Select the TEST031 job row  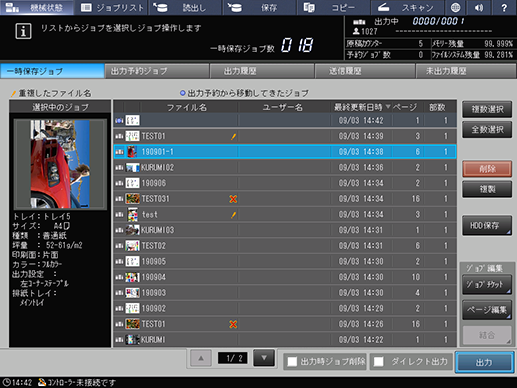(x=285, y=199)
